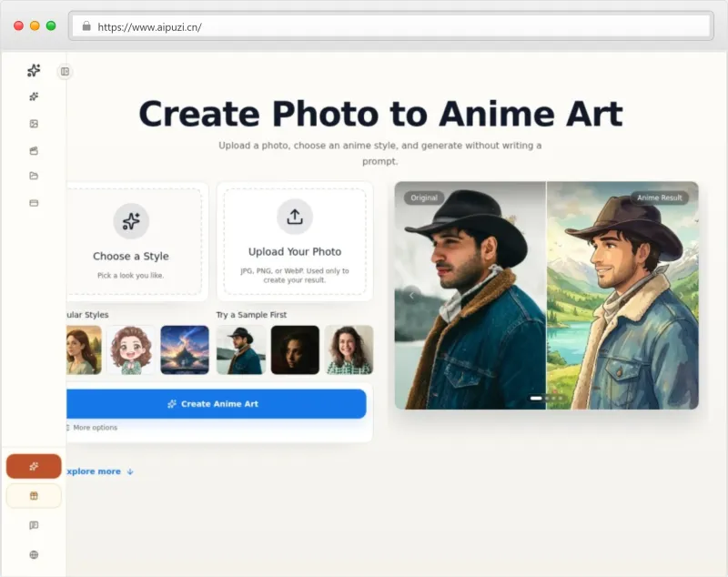This screenshot has height=577, width=728.
Task: Select the Choose a Style card
Action: click(135, 241)
